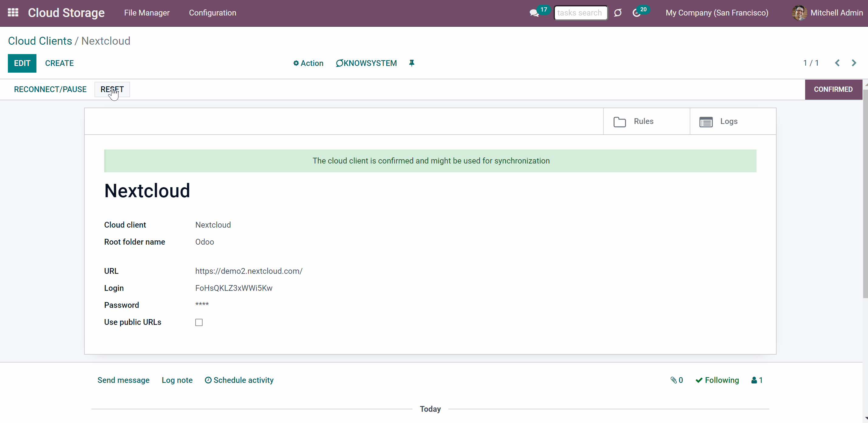This screenshot has width=868, height=423.
Task: Click Schedule activity link
Action: 239,380
